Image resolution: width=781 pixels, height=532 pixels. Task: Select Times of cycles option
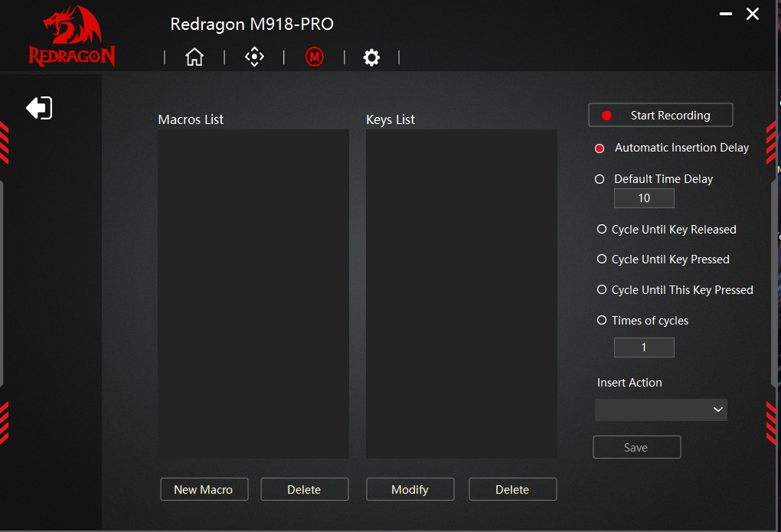click(602, 320)
